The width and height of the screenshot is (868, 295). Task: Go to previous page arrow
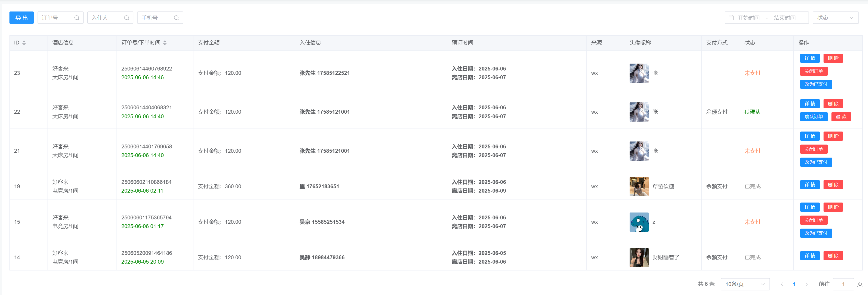[782, 284]
